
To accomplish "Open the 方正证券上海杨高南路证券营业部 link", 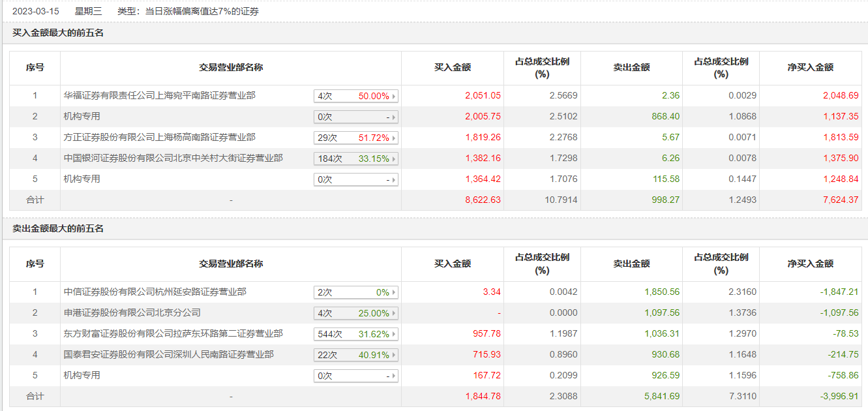I will [160, 137].
